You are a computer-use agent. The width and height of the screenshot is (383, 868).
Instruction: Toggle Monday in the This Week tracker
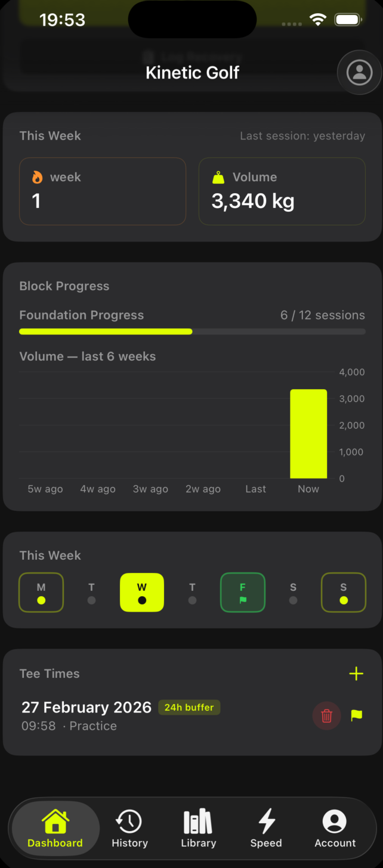(x=41, y=592)
